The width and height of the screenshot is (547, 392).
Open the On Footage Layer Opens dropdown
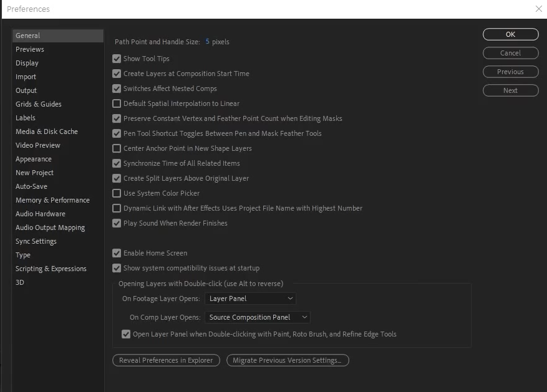pos(251,299)
